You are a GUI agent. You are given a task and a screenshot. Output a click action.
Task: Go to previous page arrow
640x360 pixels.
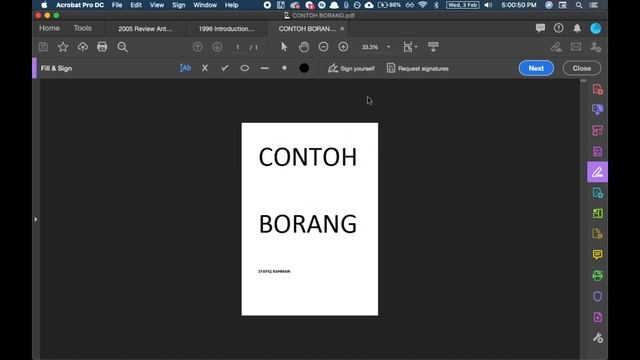pyautogui.click(x=198, y=47)
